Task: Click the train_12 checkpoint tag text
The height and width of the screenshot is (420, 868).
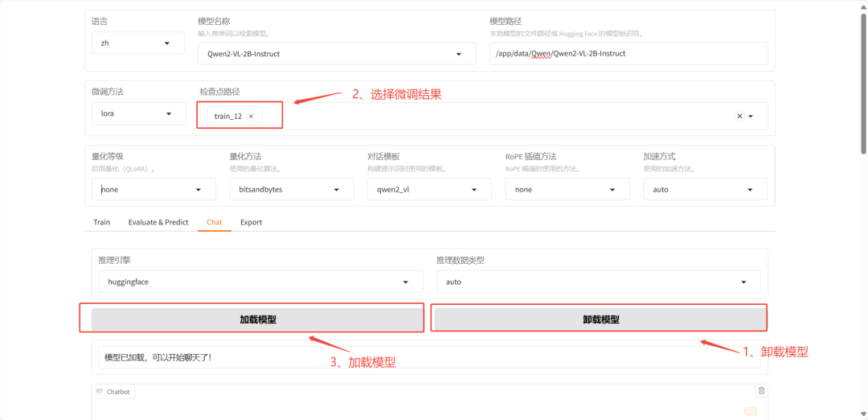Action: (x=228, y=117)
